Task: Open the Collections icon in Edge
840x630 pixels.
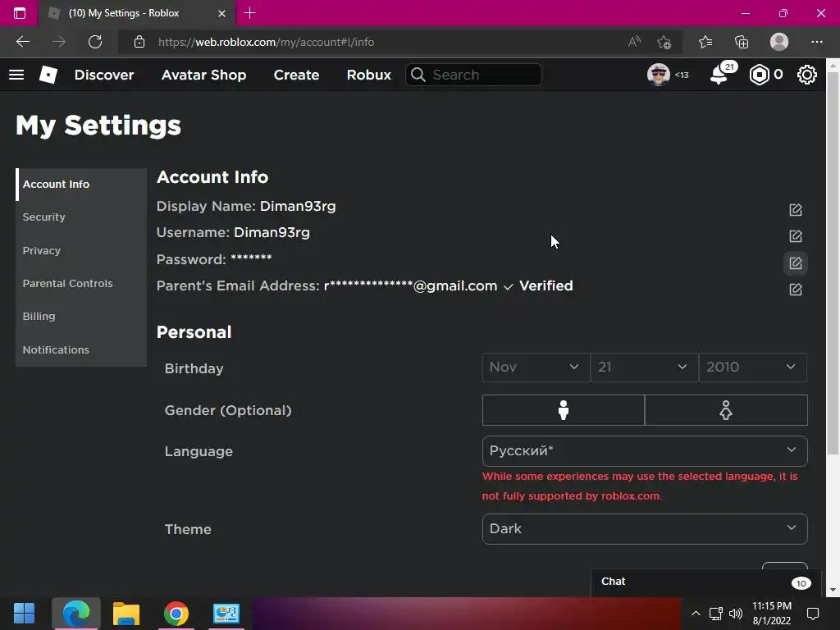Action: [742, 42]
